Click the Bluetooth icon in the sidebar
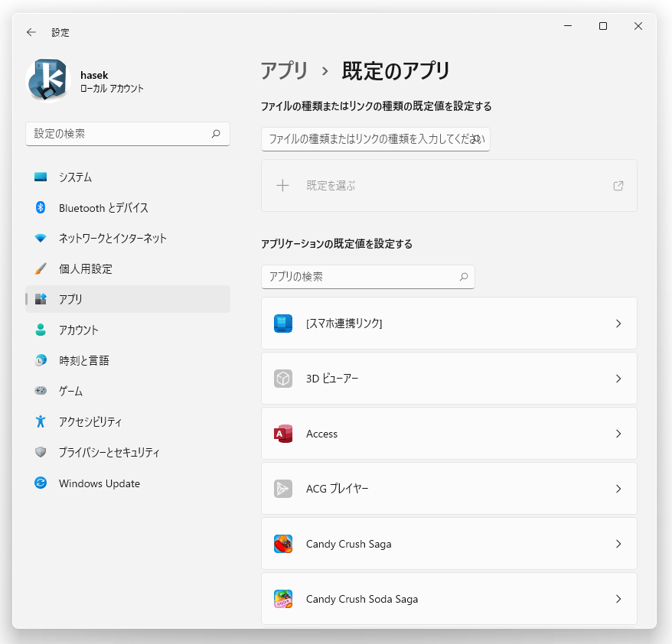Image resolution: width=672 pixels, height=644 pixels. pyautogui.click(x=41, y=208)
